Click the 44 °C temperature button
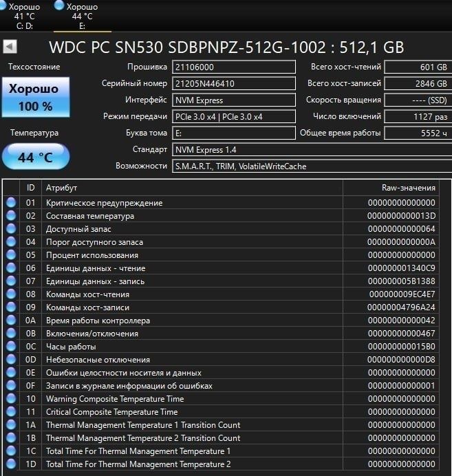The height and width of the screenshot is (476, 452). click(x=36, y=157)
